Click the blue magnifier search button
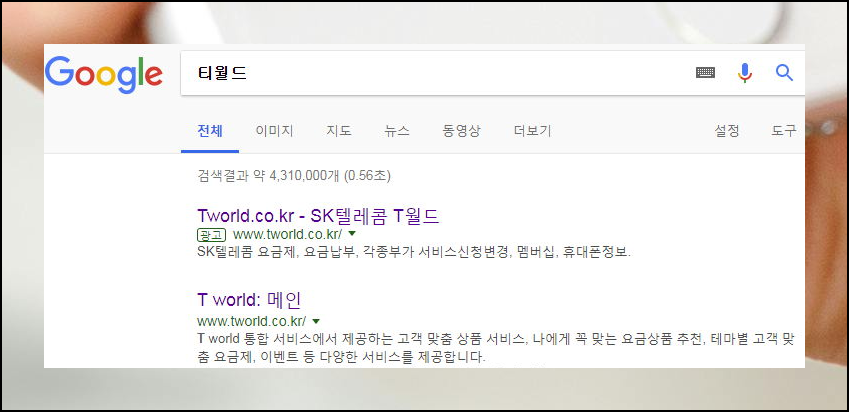Screen dimensions: 849x412 point(784,73)
